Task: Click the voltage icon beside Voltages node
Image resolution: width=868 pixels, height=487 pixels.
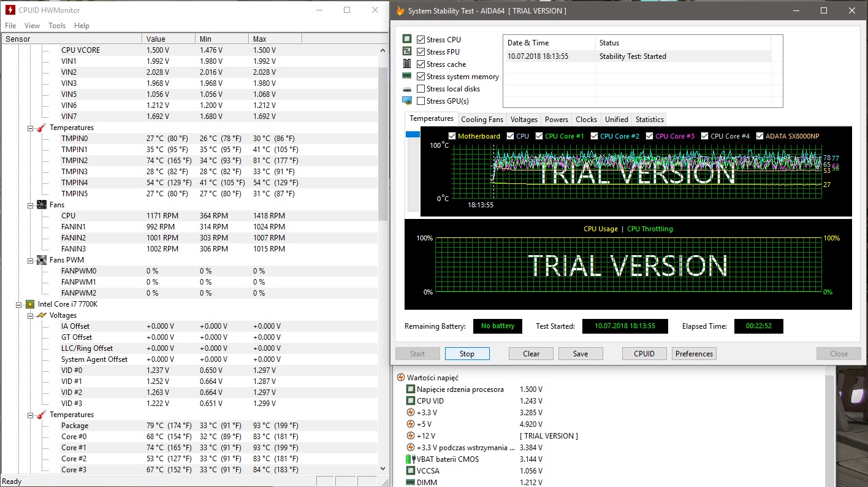Action: (42, 315)
